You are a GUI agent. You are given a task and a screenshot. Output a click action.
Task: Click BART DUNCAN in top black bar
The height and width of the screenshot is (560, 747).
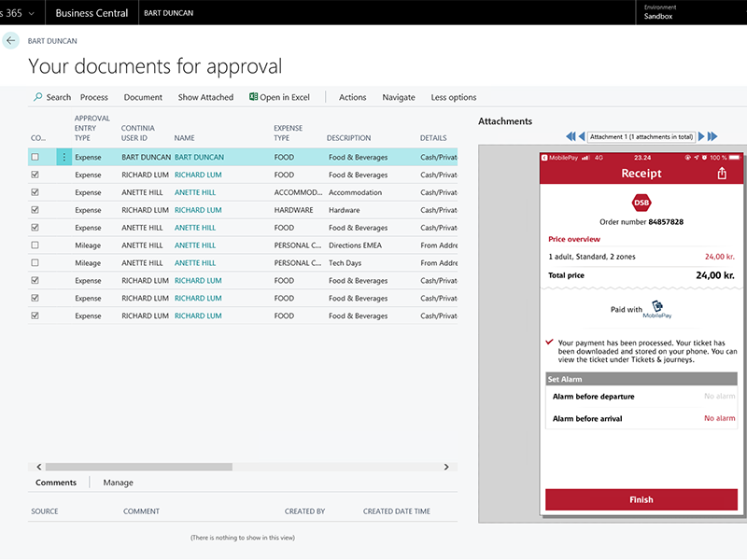[x=169, y=13]
